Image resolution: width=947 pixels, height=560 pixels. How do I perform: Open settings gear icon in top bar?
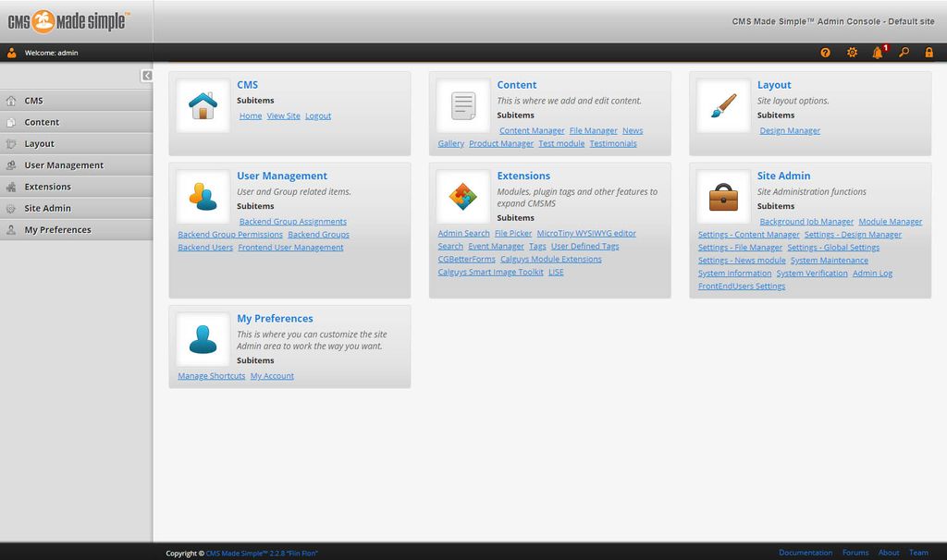852,53
